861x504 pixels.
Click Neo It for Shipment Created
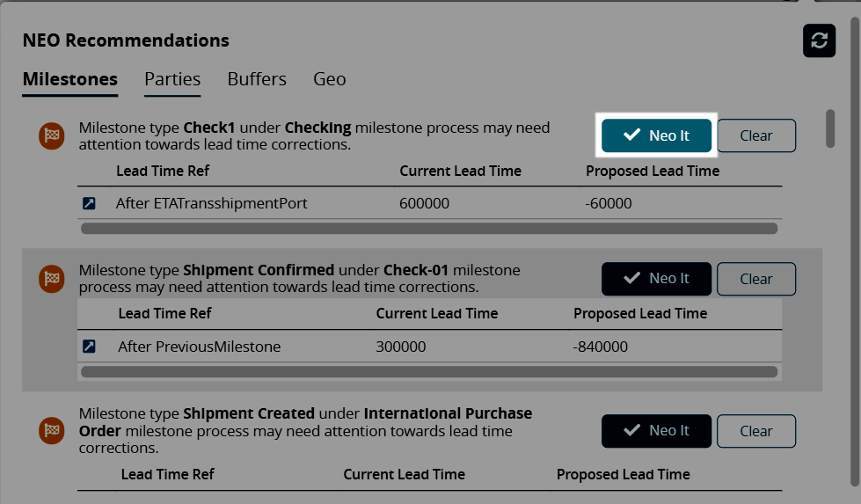tap(656, 431)
